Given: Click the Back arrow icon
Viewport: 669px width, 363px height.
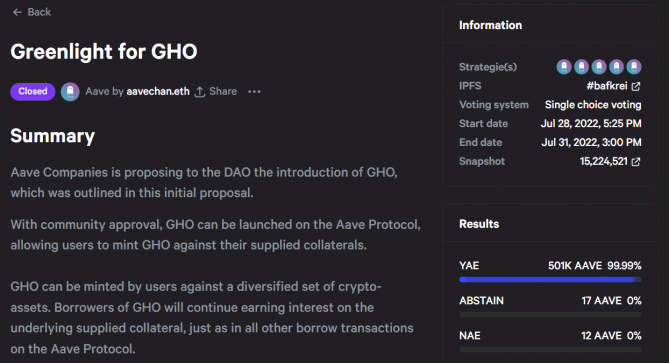Looking at the screenshot, I should coord(17,12).
